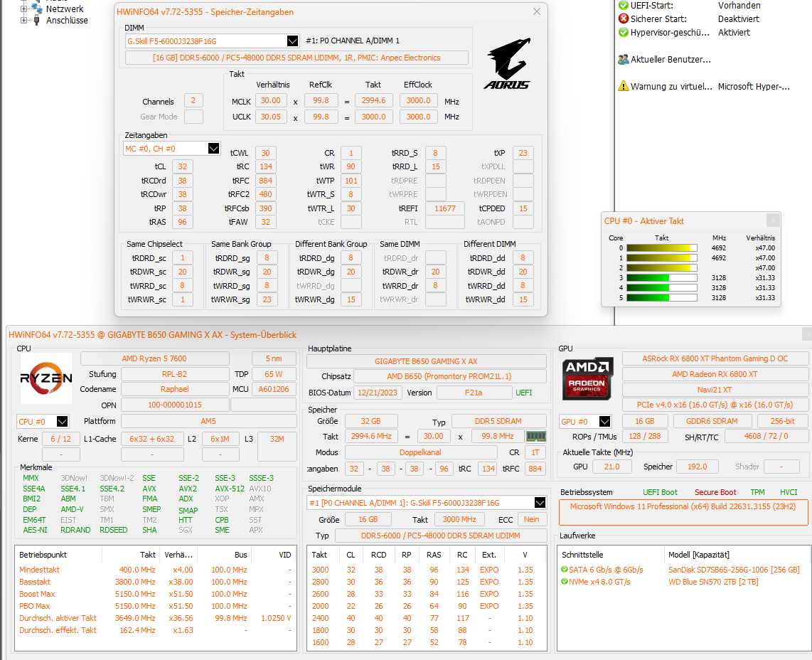This screenshot has height=660, width=812.
Task: Click the yellow virtualization warning icon
Action: 624,86
